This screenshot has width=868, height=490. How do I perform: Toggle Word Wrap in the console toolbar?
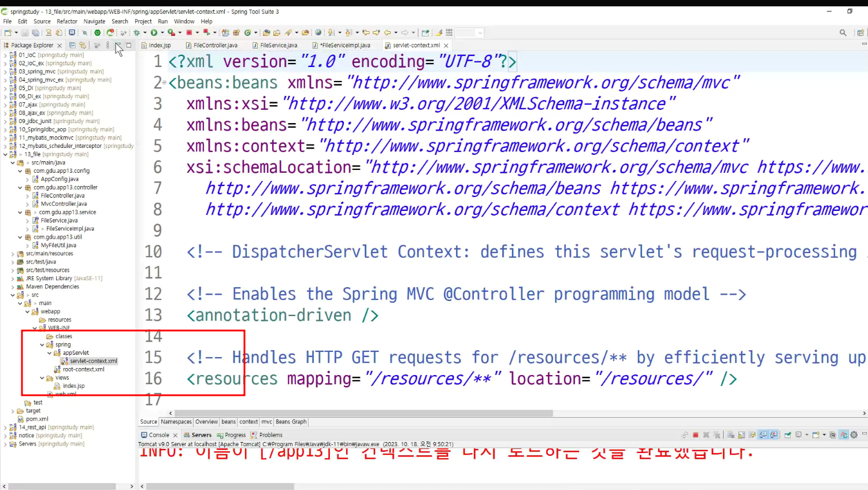[752, 435]
